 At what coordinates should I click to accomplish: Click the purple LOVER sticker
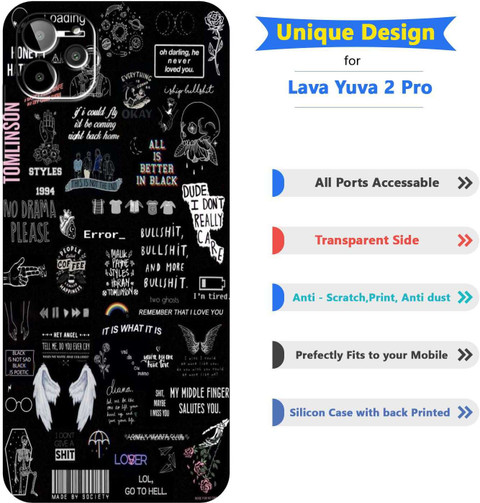(131, 460)
